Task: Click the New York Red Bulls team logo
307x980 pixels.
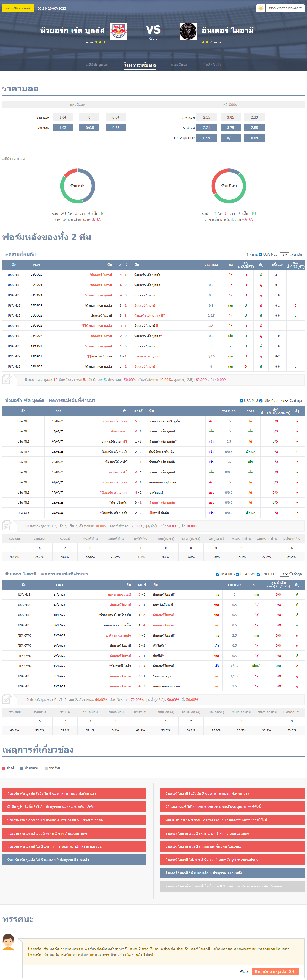Action: click(118, 31)
